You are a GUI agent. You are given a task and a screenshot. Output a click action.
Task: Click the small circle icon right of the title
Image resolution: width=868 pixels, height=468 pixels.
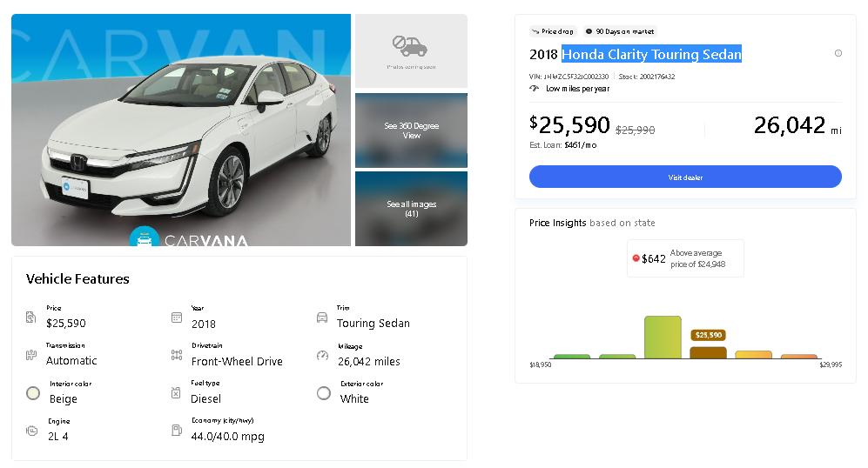pyautogui.click(x=838, y=53)
